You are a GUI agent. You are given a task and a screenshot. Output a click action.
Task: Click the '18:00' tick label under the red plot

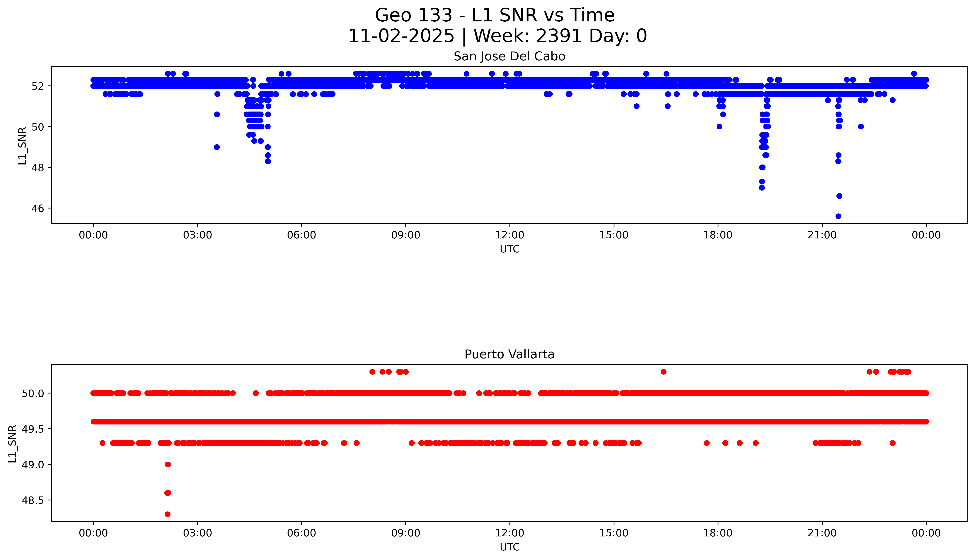[718, 533]
